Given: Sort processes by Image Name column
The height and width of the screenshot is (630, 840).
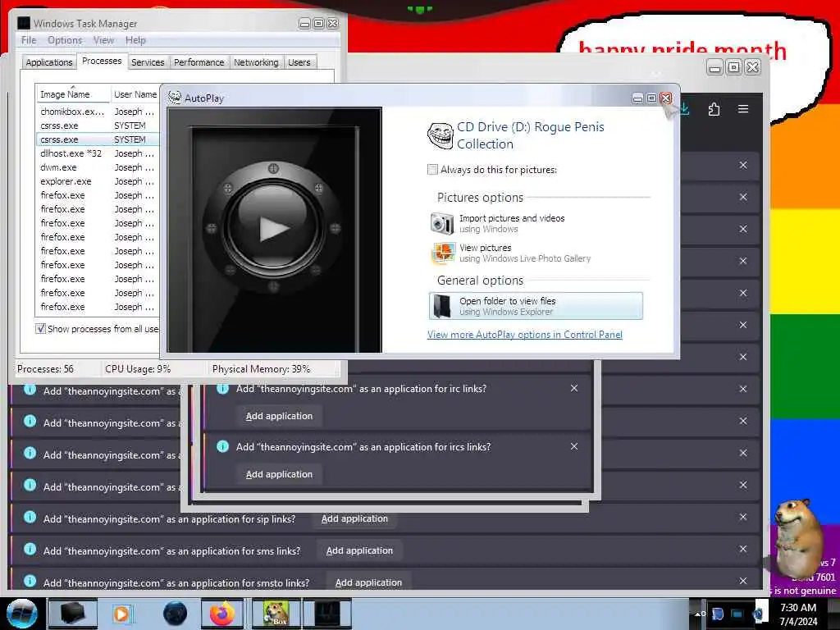Looking at the screenshot, I should [x=72, y=94].
